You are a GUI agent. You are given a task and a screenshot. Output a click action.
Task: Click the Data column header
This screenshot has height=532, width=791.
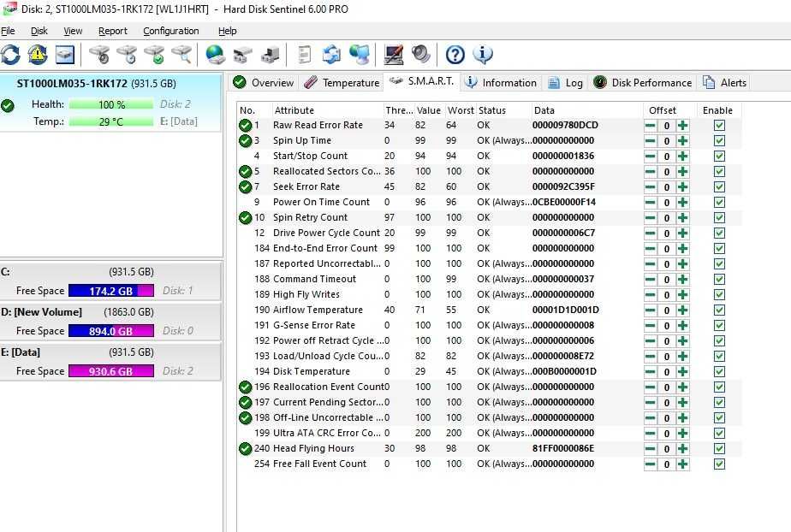[586, 110]
